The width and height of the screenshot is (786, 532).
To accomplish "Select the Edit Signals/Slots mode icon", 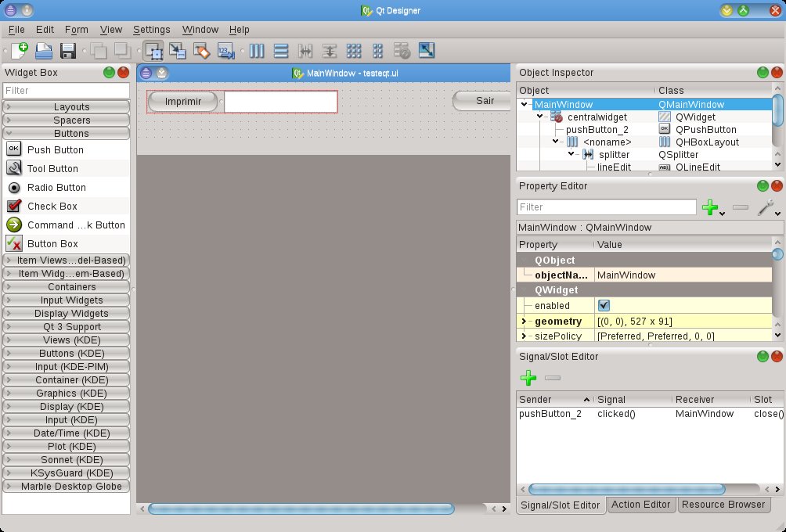I will [x=178, y=51].
